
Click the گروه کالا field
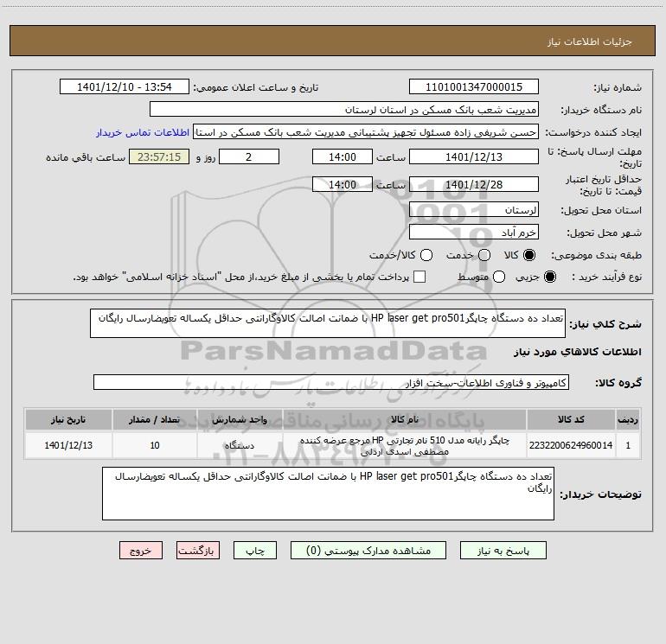click(331, 382)
